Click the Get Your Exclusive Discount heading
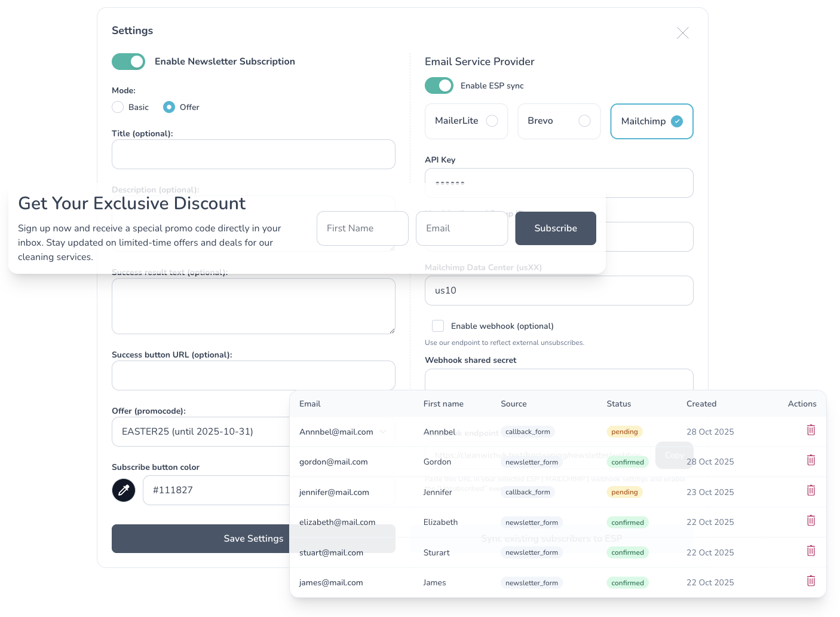The height and width of the screenshot is (617, 840). coord(131,204)
